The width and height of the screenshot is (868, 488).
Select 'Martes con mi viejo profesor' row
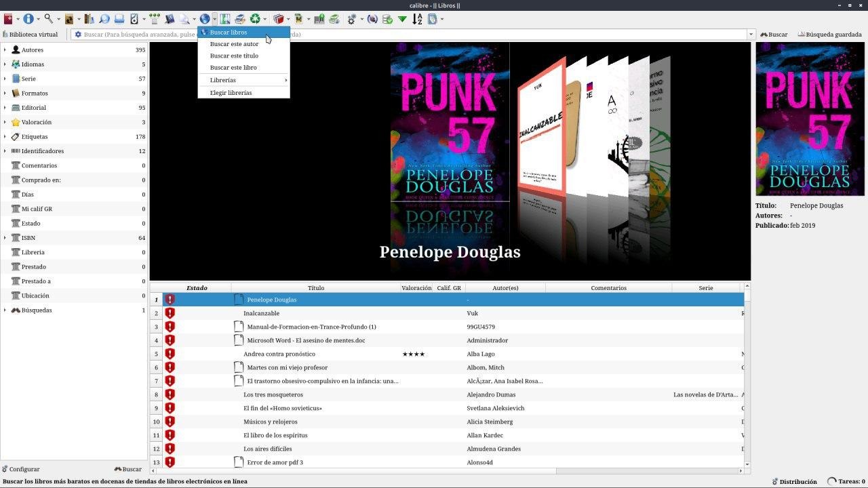pos(447,367)
